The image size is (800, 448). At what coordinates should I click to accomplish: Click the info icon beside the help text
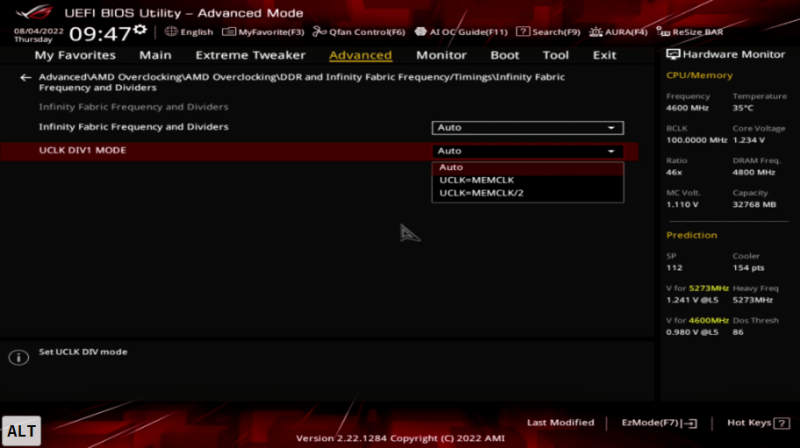pyautogui.click(x=18, y=357)
